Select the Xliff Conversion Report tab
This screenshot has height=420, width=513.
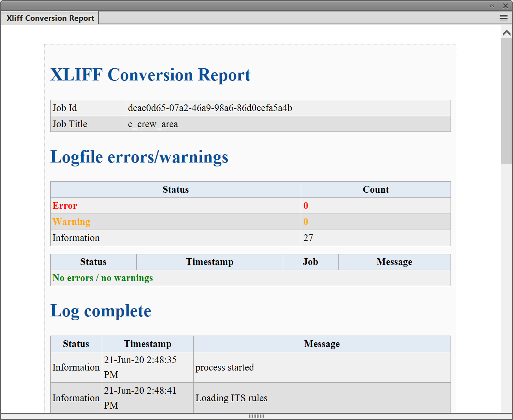point(50,18)
